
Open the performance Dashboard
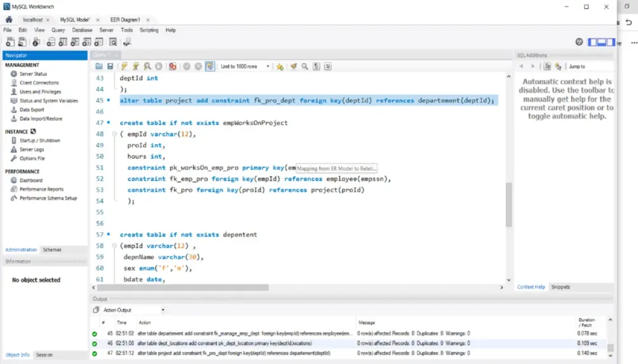tap(31, 180)
